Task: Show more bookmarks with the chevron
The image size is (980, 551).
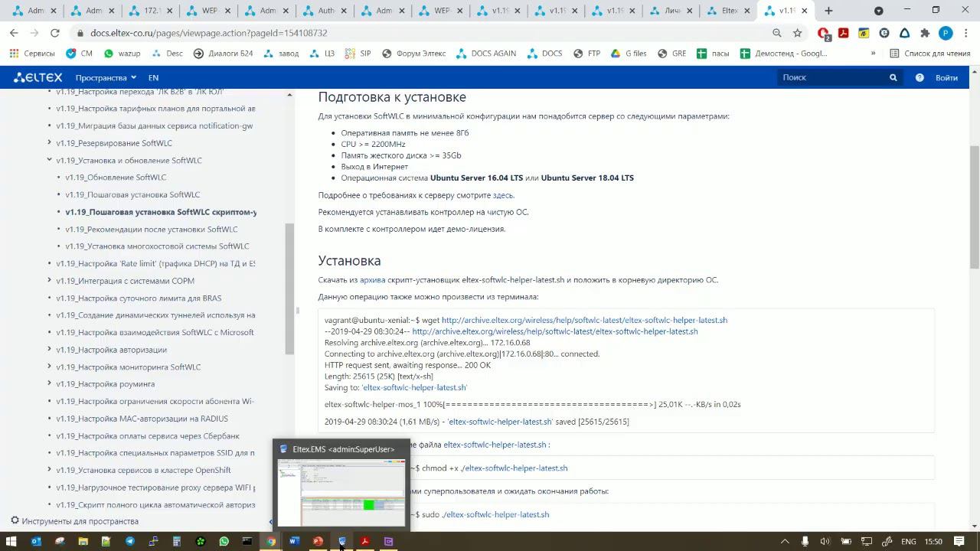Action: (x=873, y=54)
